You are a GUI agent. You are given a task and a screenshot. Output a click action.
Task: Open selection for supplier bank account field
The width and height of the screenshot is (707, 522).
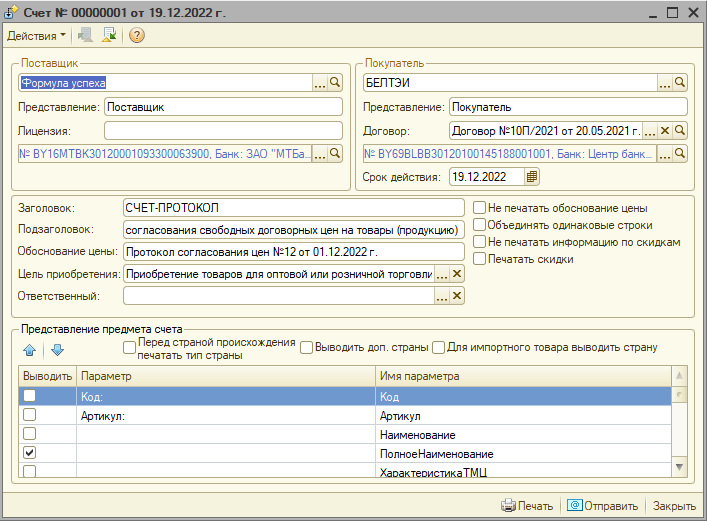pyautogui.click(x=320, y=154)
